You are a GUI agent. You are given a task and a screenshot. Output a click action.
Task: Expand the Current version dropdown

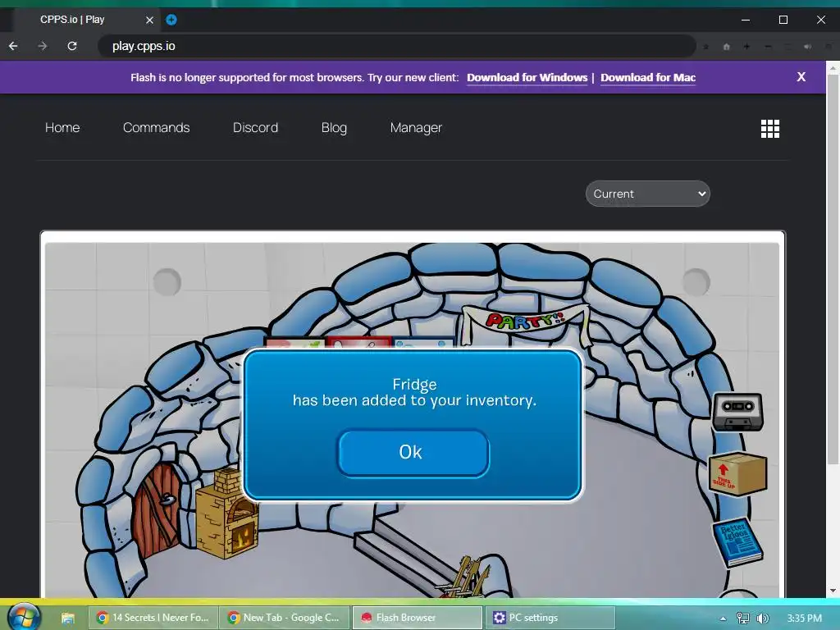648,194
